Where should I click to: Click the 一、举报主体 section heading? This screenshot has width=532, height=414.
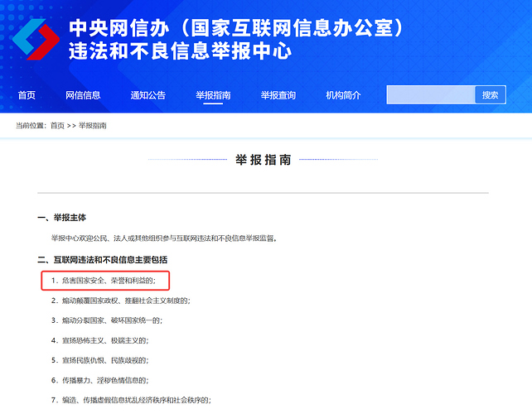62,218
